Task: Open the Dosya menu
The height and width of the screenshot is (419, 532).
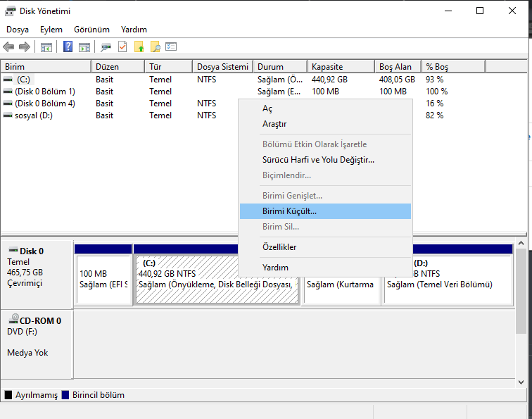Action: [18, 30]
